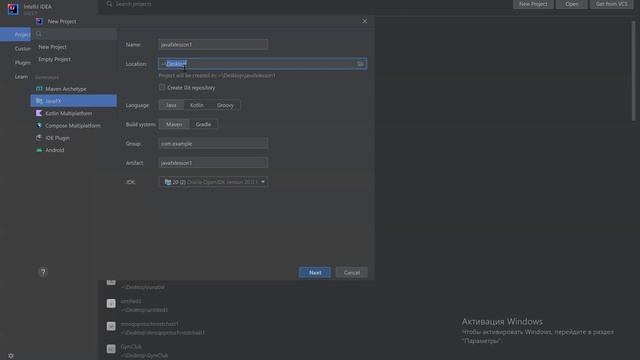Open help with the question mark button
Viewport: 640px width, 360px height.
coord(43,272)
